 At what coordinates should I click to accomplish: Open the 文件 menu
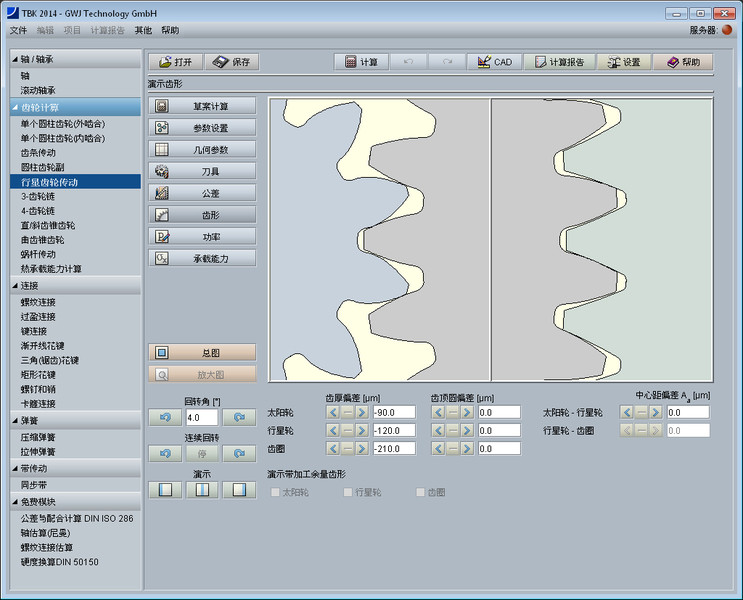tap(18, 30)
